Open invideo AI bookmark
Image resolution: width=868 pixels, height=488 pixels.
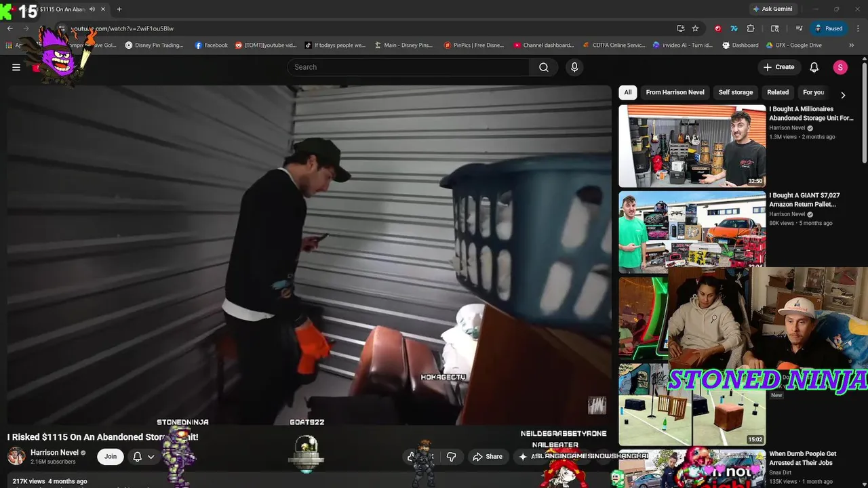(x=683, y=45)
